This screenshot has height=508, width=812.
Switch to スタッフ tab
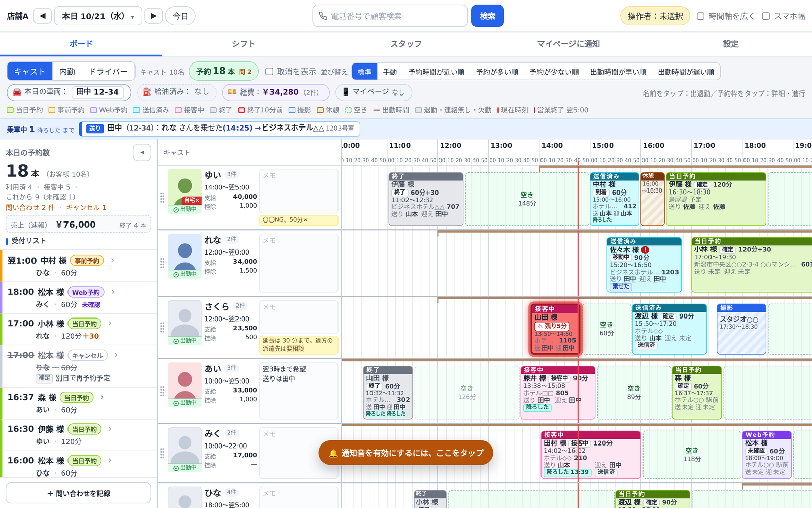(x=406, y=44)
